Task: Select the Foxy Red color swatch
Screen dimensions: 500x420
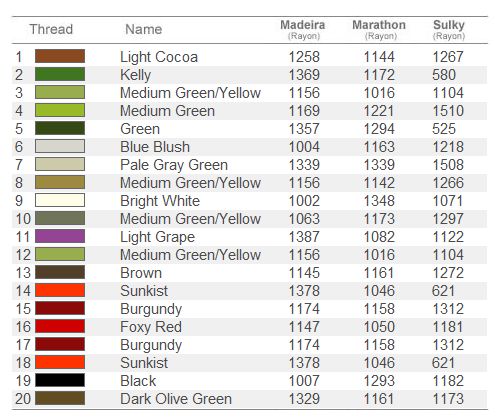Action: pyautogui.click(x=60, y=326)
